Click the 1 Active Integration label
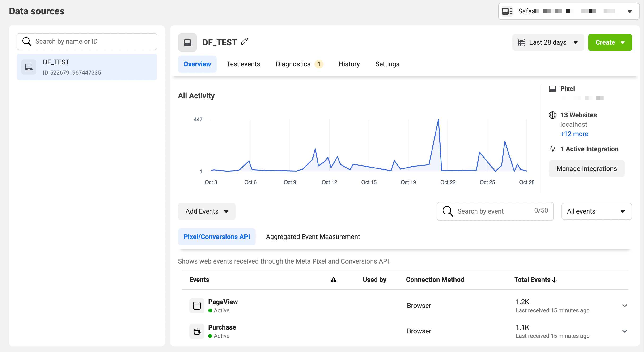Viewport: 644px width, 352px height. [x=589, y=149]
